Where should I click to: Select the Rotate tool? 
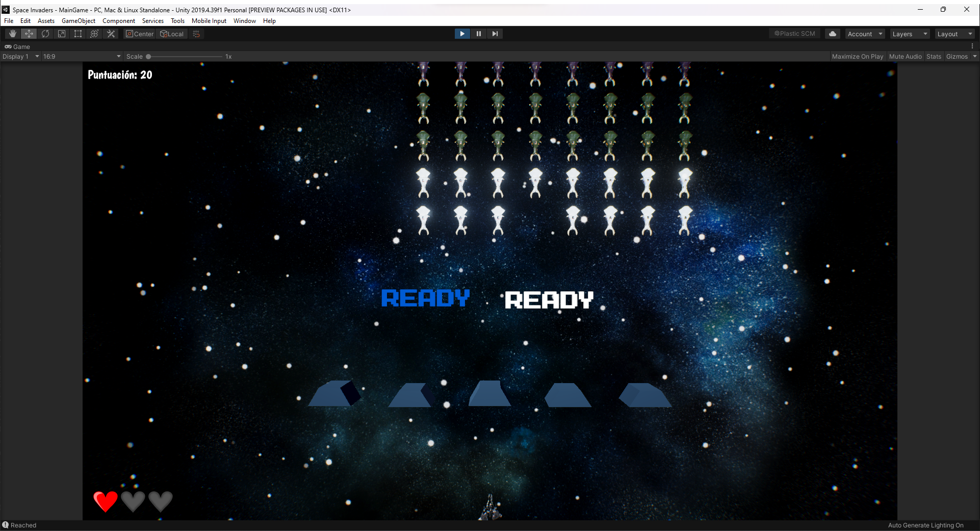[x=45, y=34]
